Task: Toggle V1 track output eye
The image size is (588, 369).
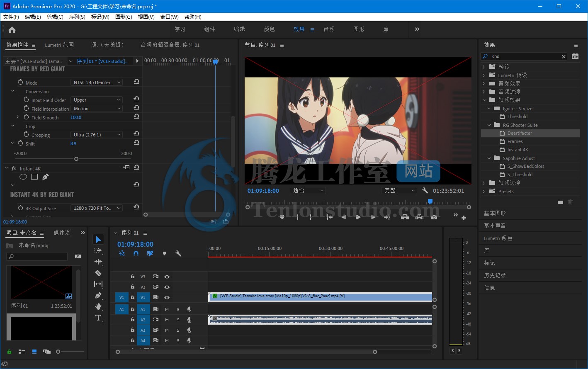Action: click(167, 297)
